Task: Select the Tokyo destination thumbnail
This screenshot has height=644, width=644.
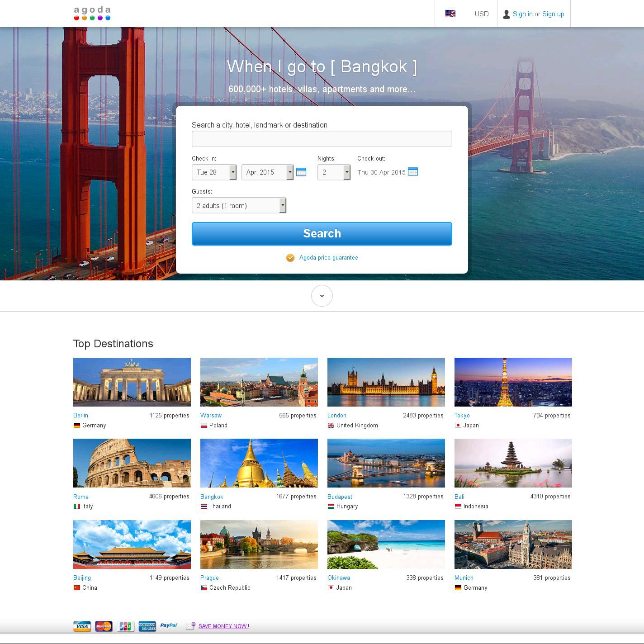Action: pos(513,382)
